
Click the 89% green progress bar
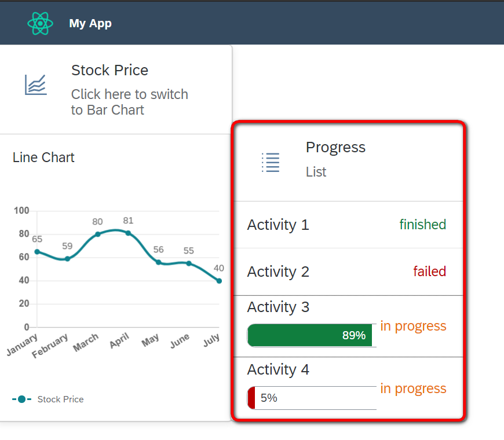click(312, 335)
